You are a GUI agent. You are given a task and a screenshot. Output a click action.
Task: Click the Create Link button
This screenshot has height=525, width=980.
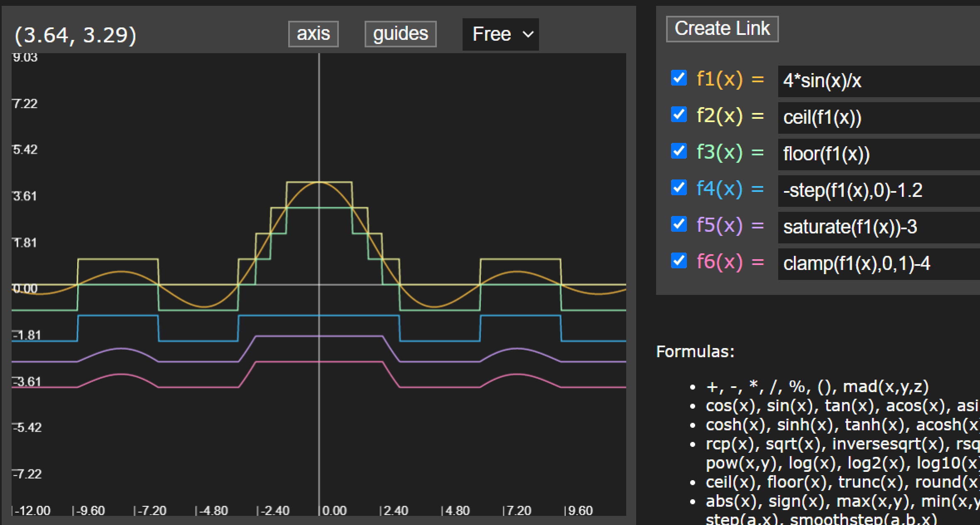722,29
